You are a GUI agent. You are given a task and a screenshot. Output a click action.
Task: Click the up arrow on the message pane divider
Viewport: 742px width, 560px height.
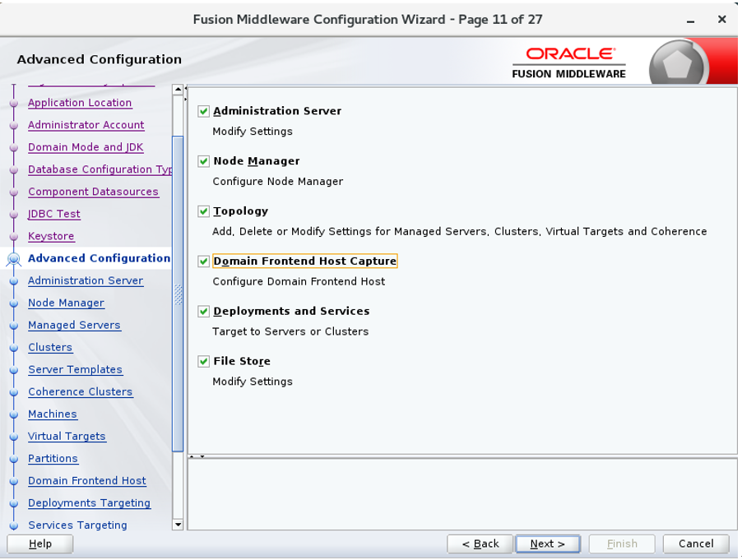point(192,457)
